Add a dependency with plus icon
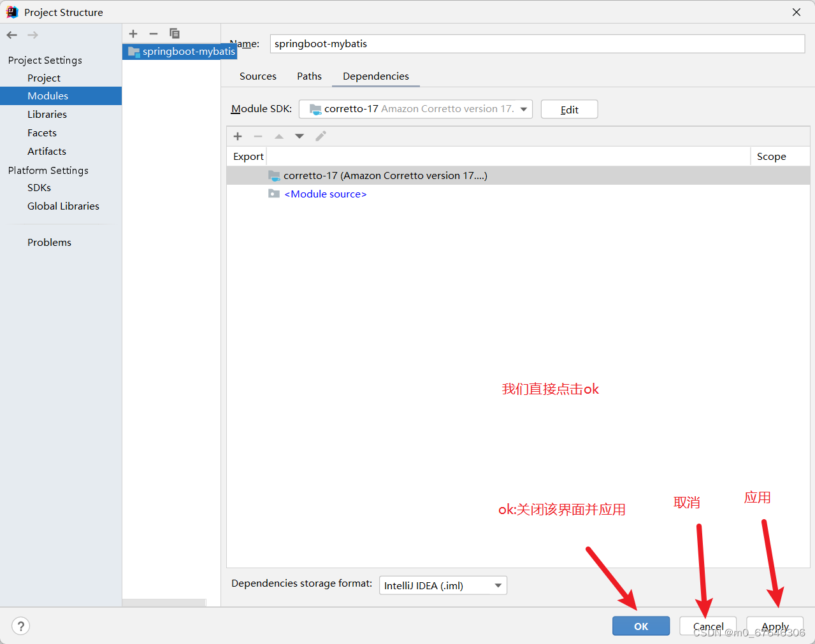The height and width of the screenshot is (644, 815). coord(238,136)
